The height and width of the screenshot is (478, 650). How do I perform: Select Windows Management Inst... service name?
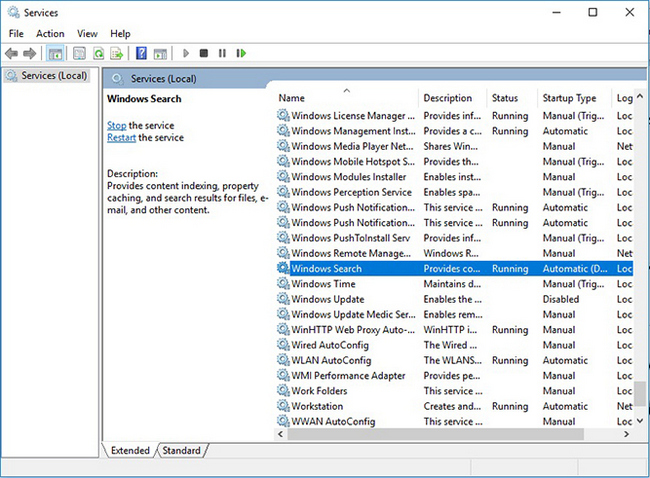pyautogui.click(x=353, y=131)
